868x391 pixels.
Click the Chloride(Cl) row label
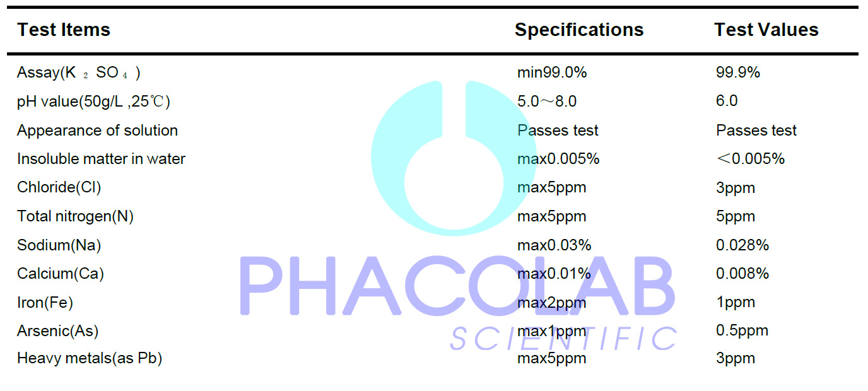click(59, 187)
